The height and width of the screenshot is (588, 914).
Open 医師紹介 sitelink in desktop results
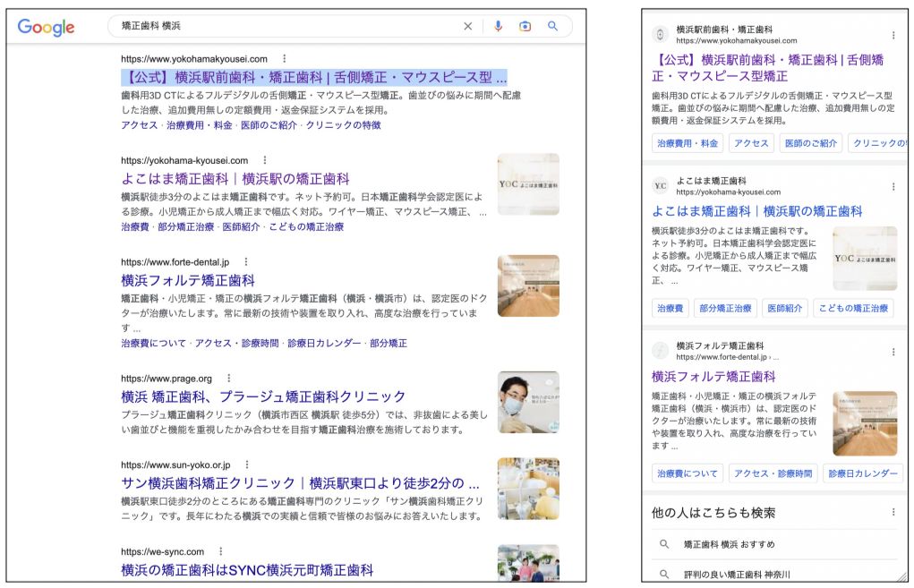coord(242,227)
